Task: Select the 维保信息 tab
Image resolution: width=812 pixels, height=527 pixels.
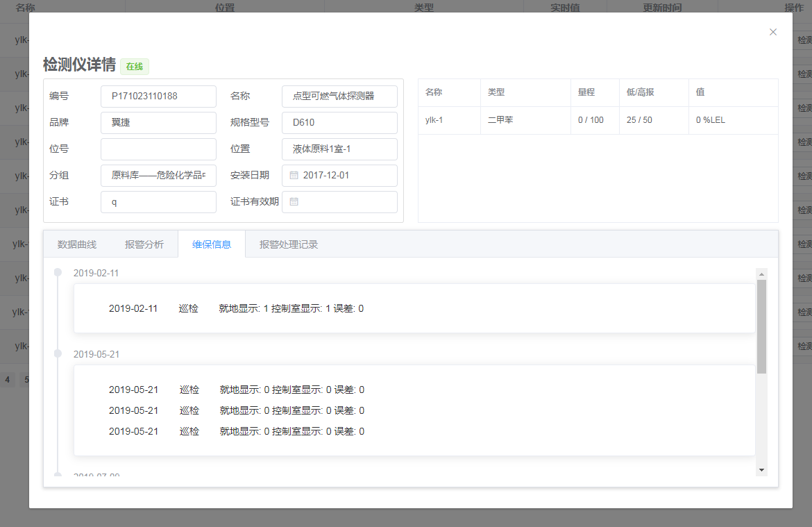Action: point(212,244)
